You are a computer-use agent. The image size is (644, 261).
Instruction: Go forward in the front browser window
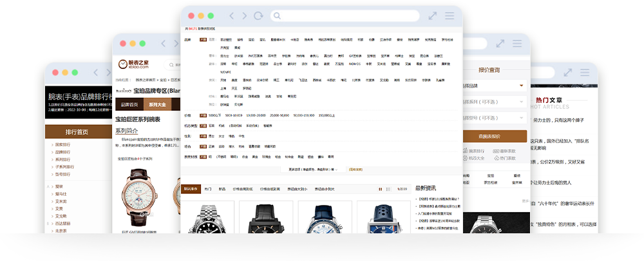(244, 15)
